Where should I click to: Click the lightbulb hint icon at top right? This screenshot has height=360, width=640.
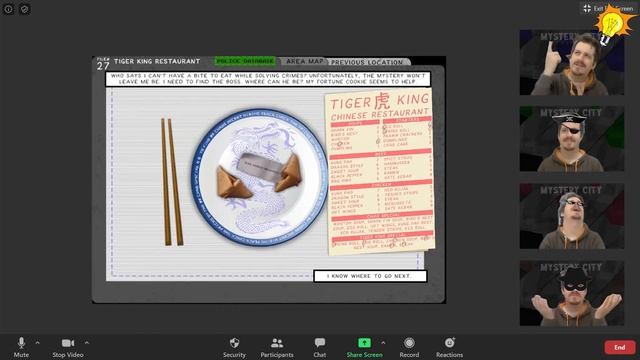tap(613, 23)
